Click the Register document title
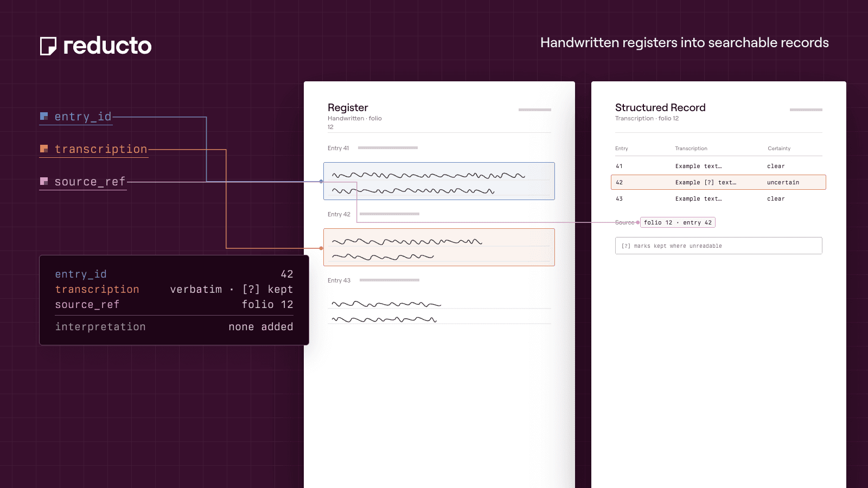The image size is (868, 488). pos(348,107)
